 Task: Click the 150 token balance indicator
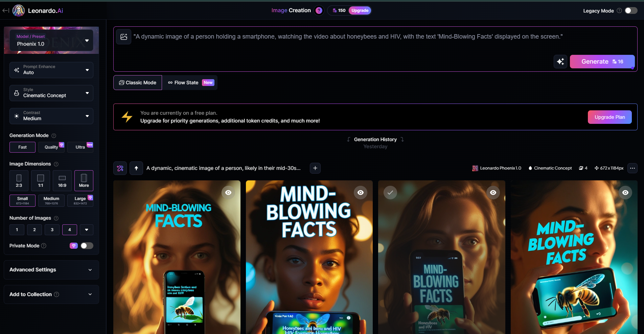339,10
